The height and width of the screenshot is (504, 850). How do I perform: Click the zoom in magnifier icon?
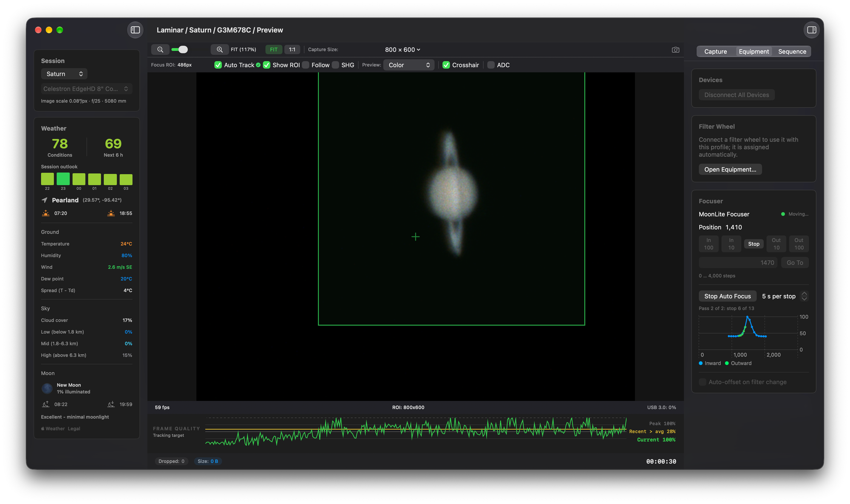tap(219, 50)
